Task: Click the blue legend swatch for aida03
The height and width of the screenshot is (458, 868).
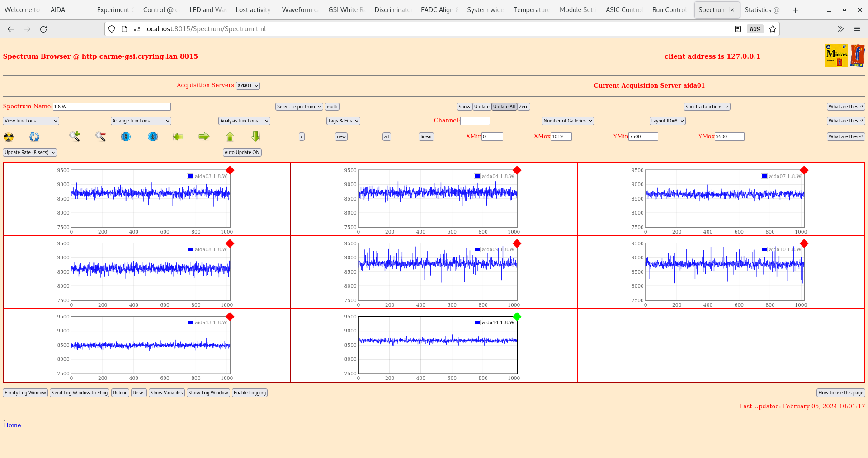Action: click(x=190, y=176)
